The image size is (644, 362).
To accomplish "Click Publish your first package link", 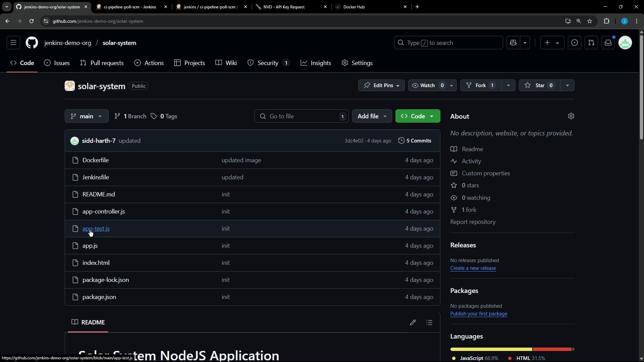I will (479, 314).
